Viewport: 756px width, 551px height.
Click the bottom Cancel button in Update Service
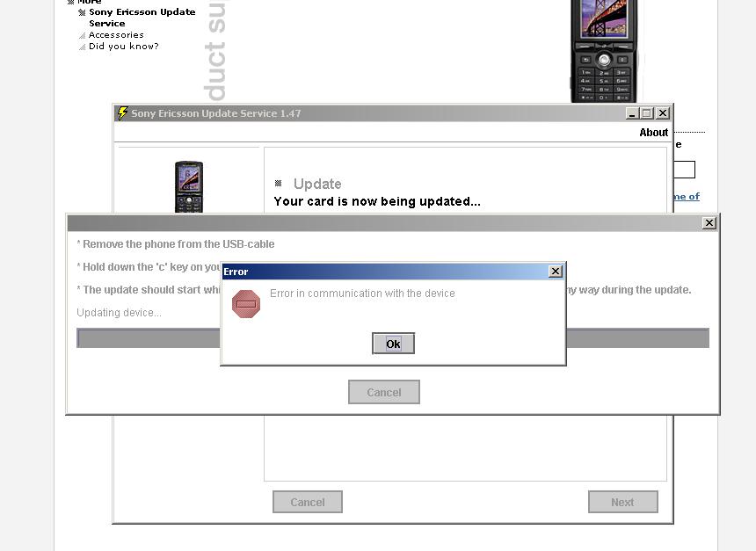(x=308, y=502)
